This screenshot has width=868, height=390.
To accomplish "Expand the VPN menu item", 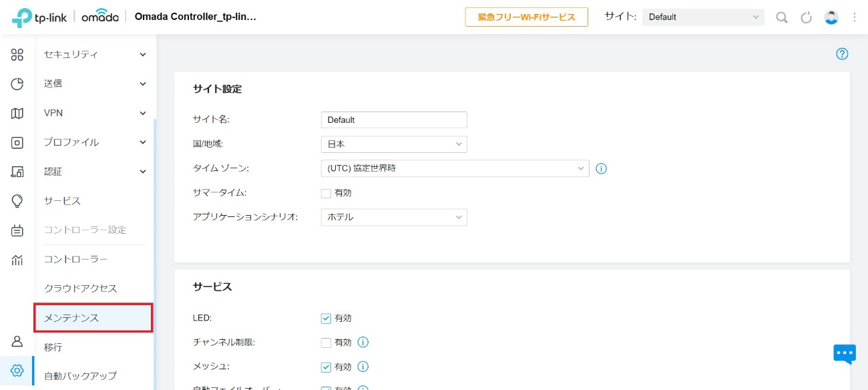I will click(x=94, y=113).
